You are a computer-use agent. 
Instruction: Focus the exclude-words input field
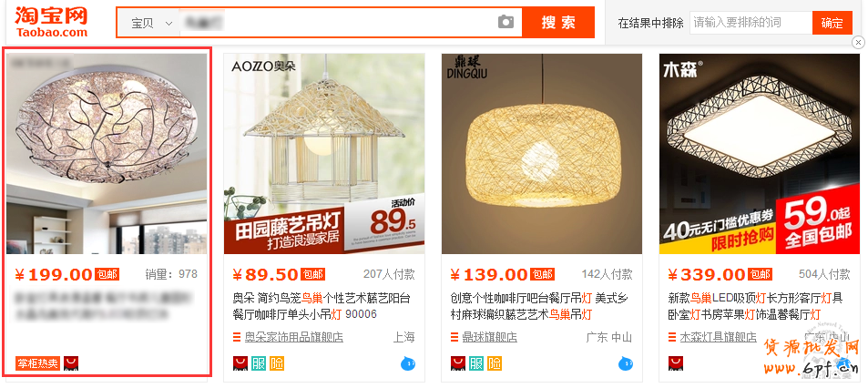click(x=751, y=24)
